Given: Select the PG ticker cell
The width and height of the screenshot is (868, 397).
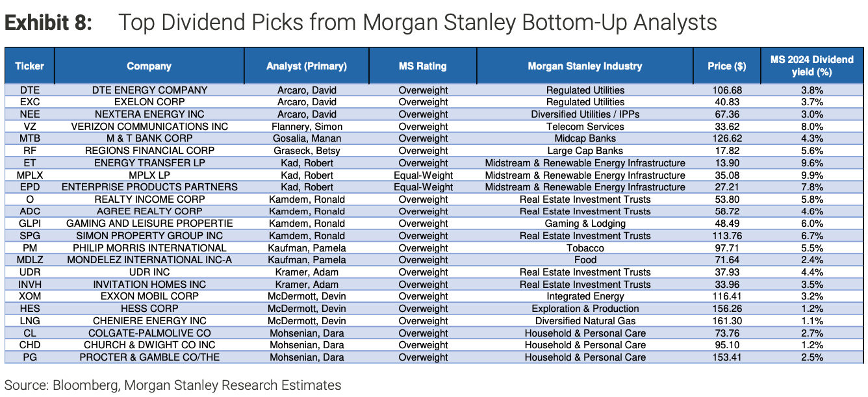Looking at the screenshot, I should coord(29,357).
